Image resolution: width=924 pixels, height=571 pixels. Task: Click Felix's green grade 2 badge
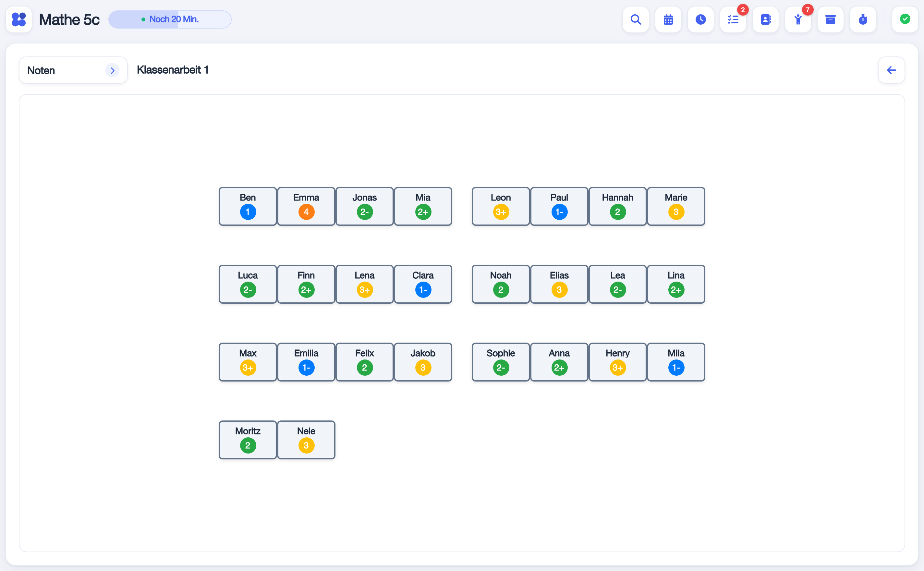(365, 368)
